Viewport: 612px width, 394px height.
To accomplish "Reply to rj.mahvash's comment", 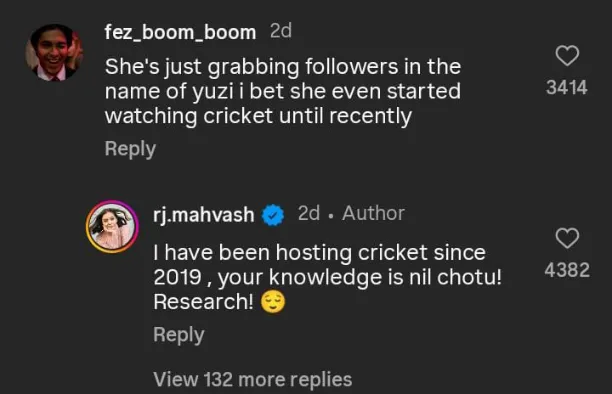I will [179, 335].
